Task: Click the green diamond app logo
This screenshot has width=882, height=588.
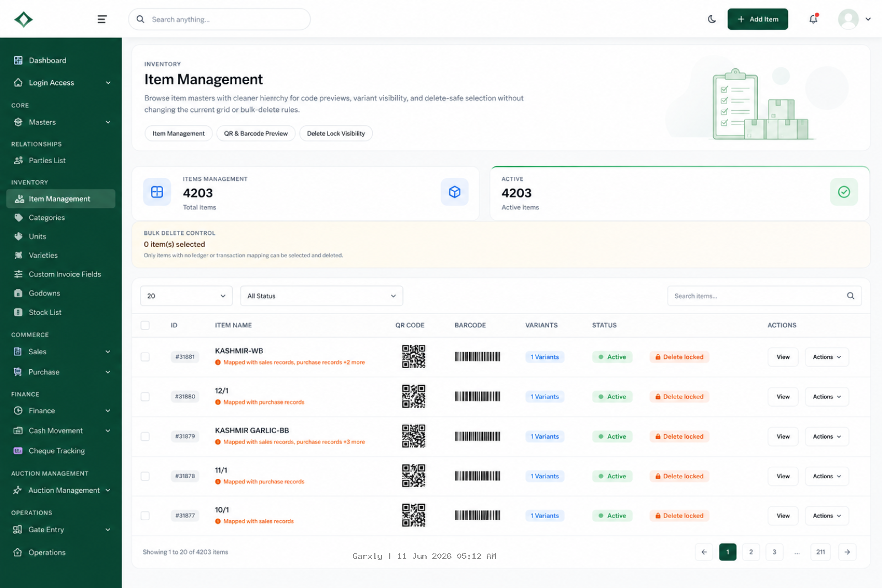Action: [23, 19]
